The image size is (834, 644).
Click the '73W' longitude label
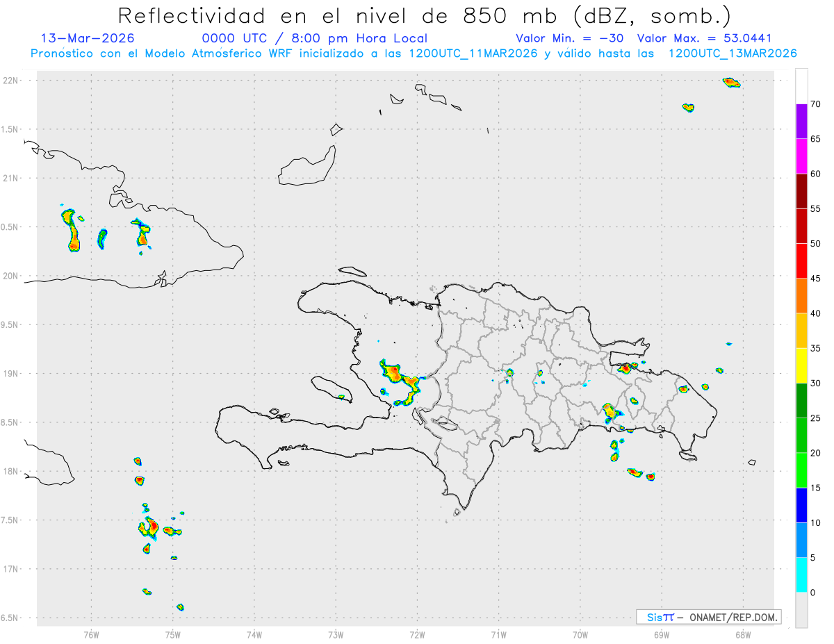(x=336, y=634)
